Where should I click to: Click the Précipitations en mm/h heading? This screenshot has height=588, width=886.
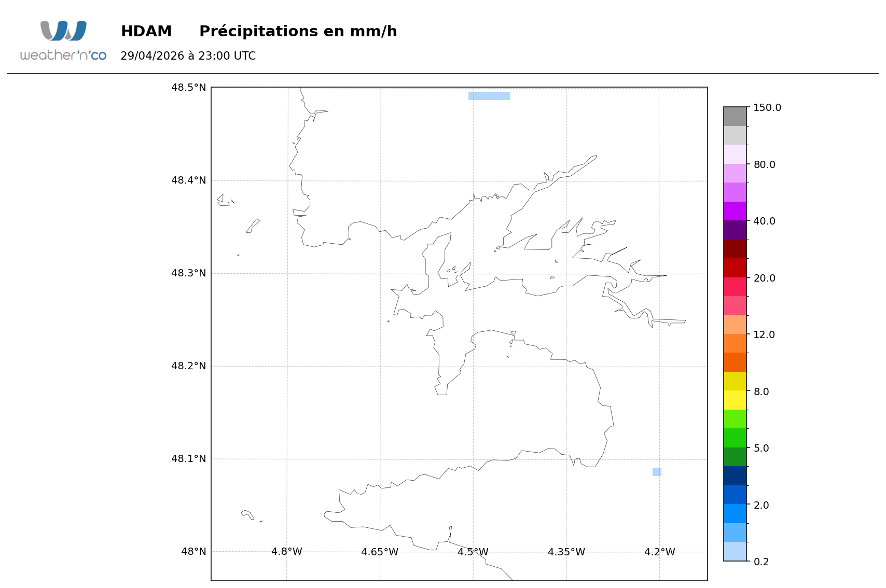pos(298,32)
